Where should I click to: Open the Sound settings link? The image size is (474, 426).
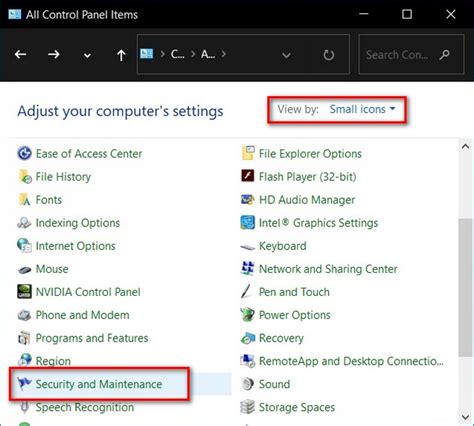pos(274,384)
